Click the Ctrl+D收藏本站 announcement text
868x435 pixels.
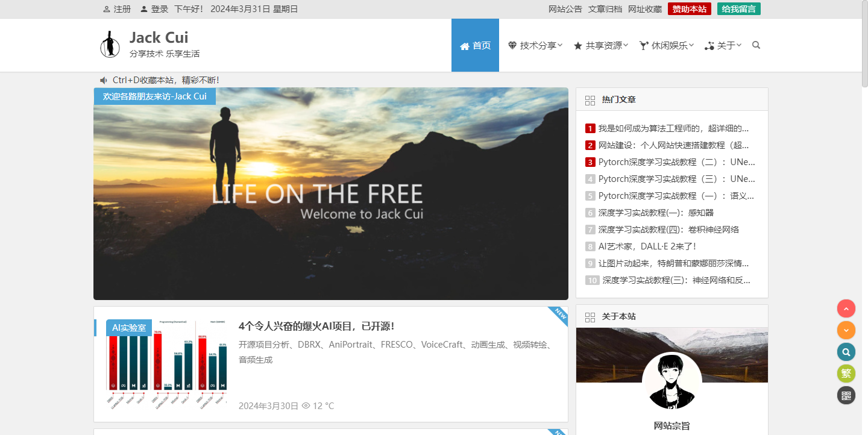(x=166, y=80)
